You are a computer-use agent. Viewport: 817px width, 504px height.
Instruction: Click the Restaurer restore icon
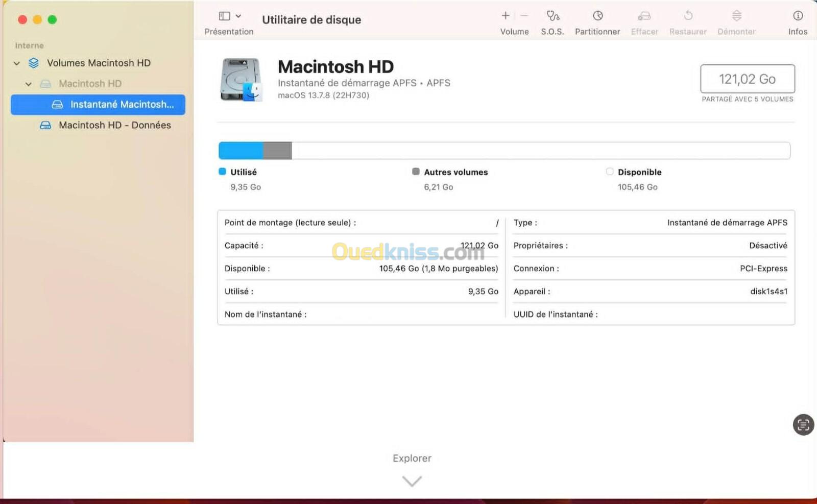[x=688, y=16]
